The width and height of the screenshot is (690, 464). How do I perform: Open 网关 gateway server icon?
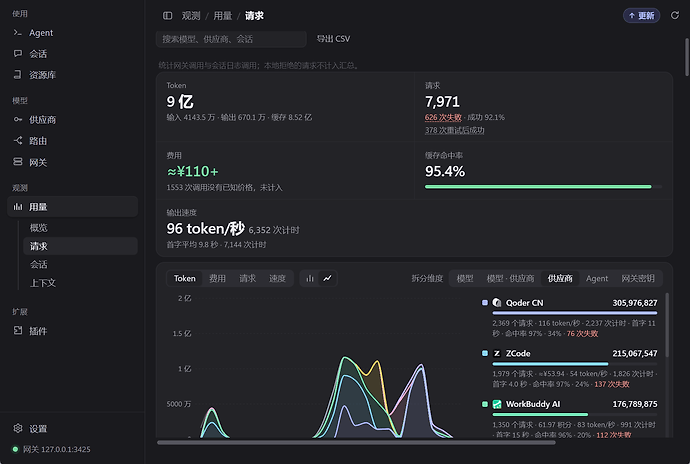[18, 162]
